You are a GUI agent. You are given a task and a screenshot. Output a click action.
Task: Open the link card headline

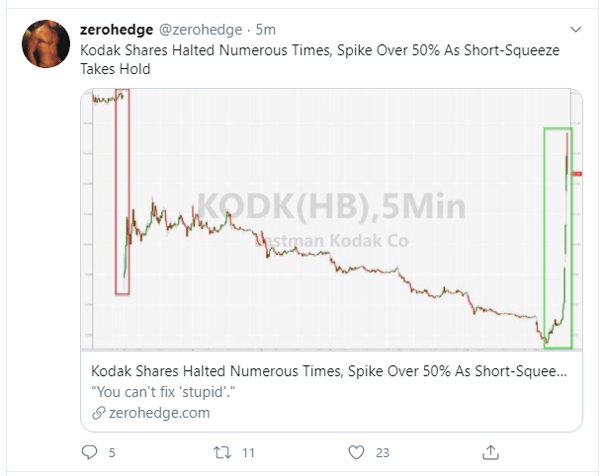(328, 370)
